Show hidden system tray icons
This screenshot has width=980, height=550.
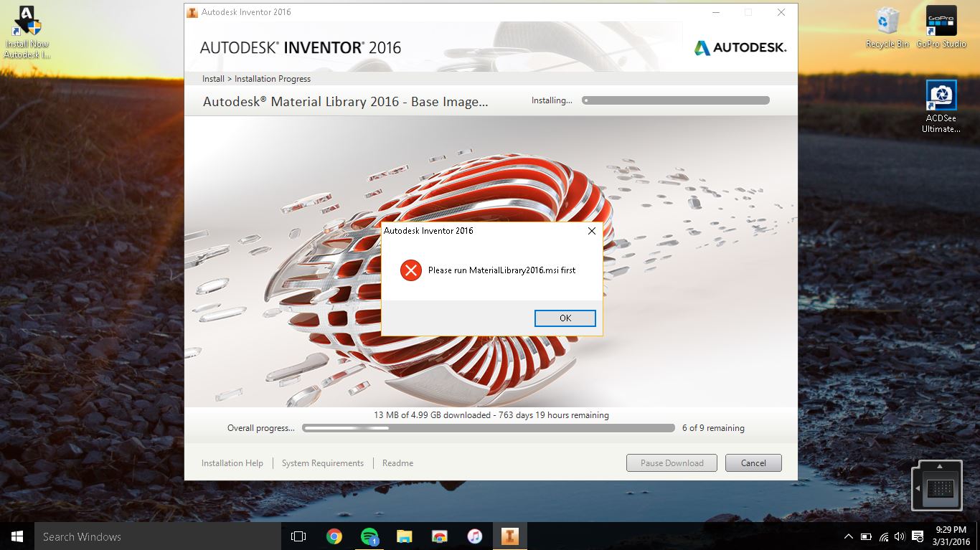pos(849,536)
